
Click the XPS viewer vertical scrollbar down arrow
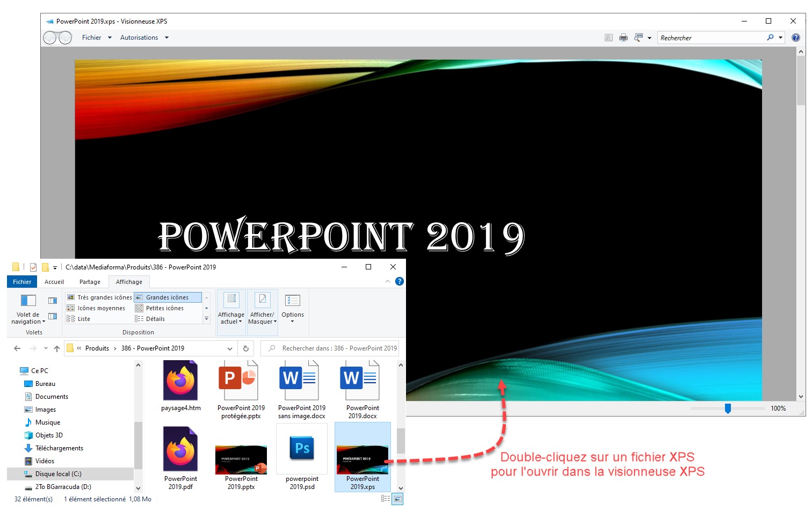pos(801,397)
